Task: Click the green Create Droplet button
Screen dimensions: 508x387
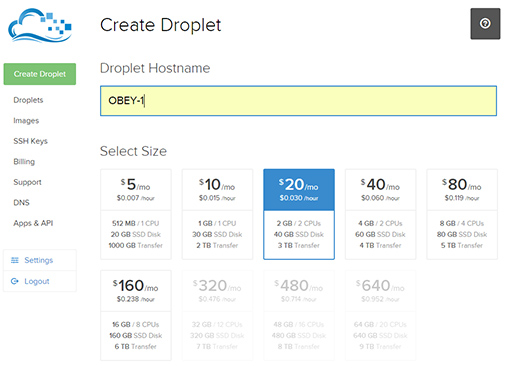Action: tap(40, 74)
